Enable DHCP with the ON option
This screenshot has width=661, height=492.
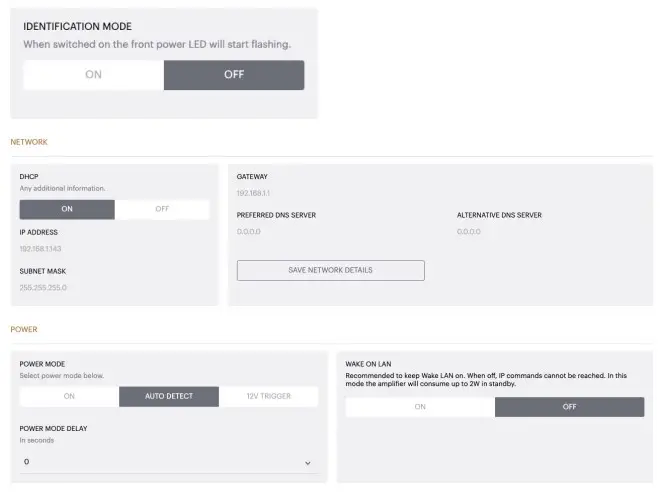(x=67, y=210)
